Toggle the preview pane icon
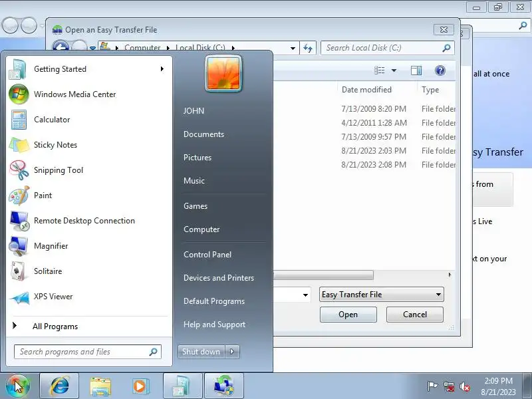532x399 pixels. (416, 70)
